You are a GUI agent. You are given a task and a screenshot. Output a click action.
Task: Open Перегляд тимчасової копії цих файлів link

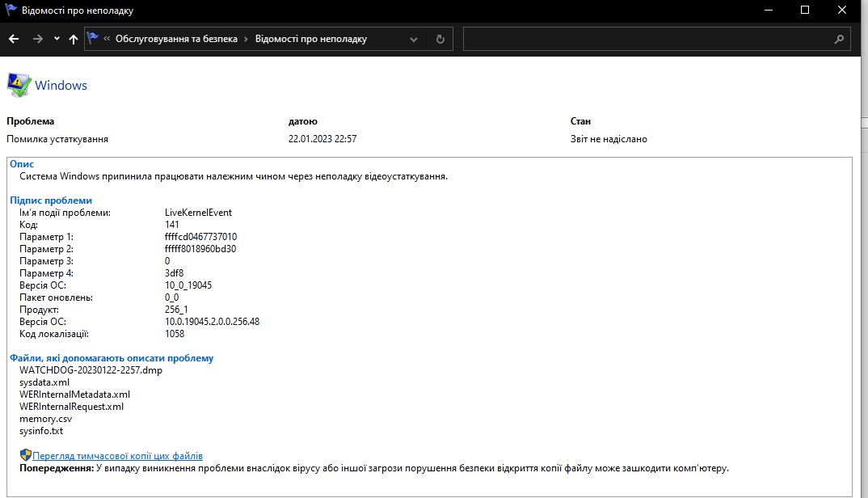point(117,456)
